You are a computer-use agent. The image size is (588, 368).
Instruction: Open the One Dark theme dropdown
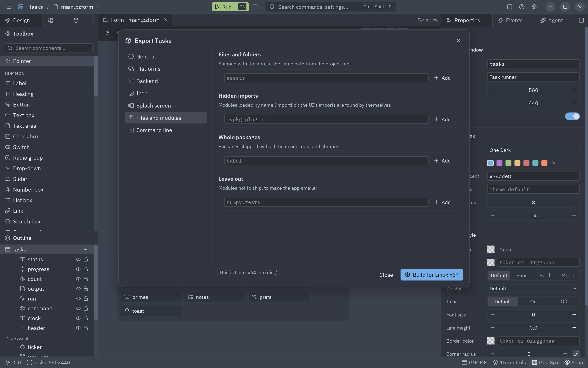(x=533, y=150)
